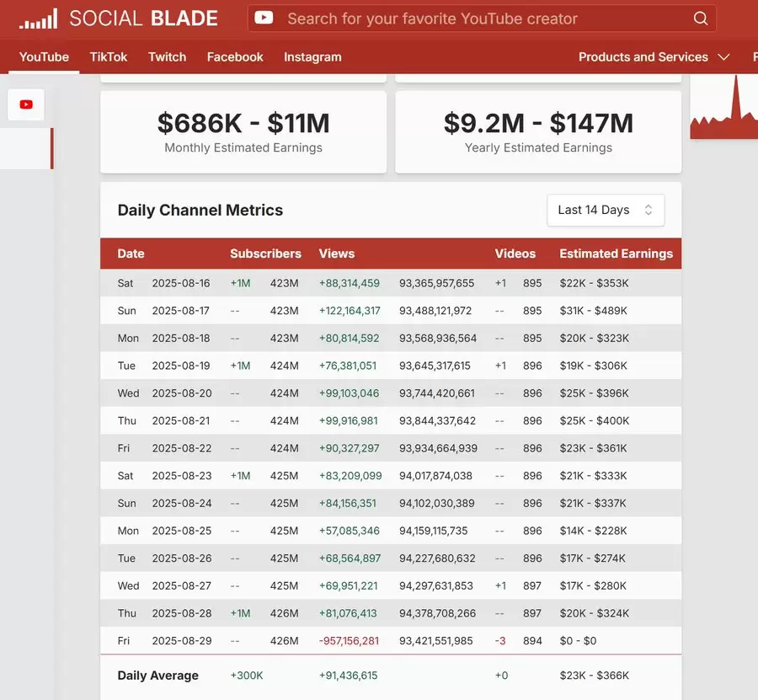
Task: Click the Yearly Estimated Earnings card
Action: (x=538, y=131)
